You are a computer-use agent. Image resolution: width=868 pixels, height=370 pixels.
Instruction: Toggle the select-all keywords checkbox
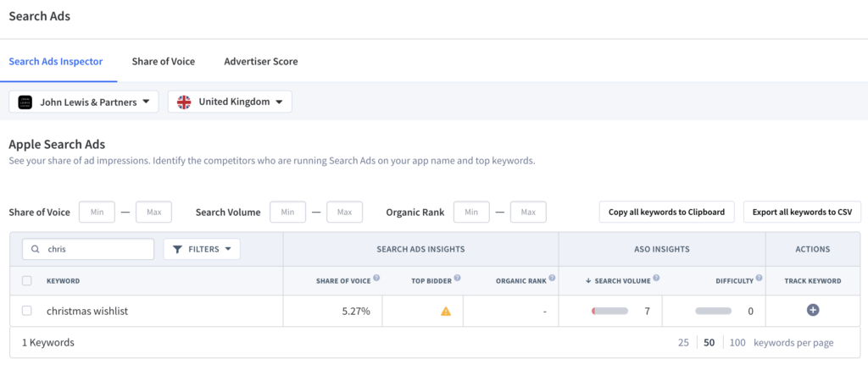(x=26, y=281)
